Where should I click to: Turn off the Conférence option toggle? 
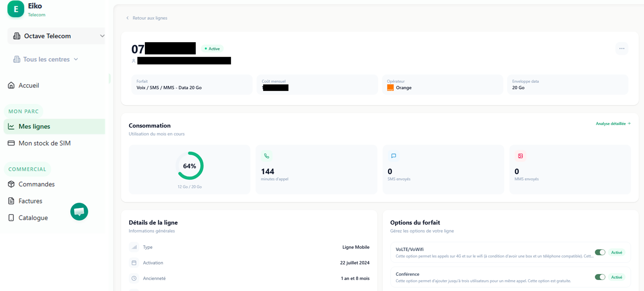tap(600, 277)
